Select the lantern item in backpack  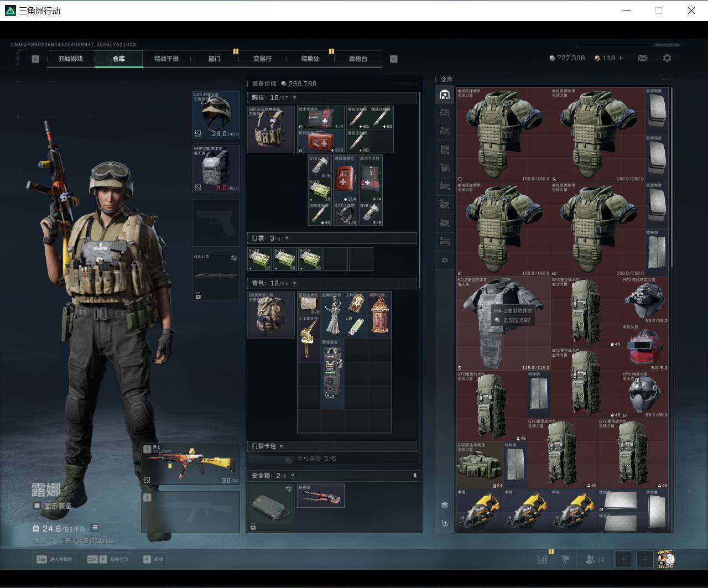click(379, 315)
